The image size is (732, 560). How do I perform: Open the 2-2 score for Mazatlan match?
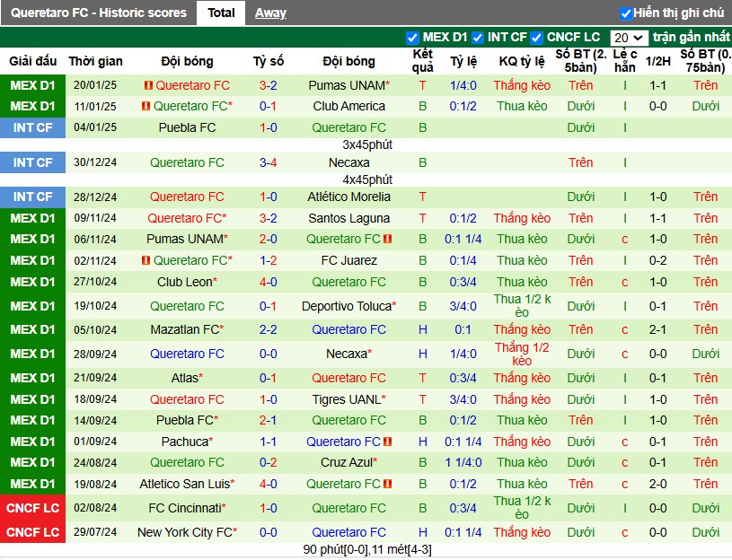click(269, 329)
